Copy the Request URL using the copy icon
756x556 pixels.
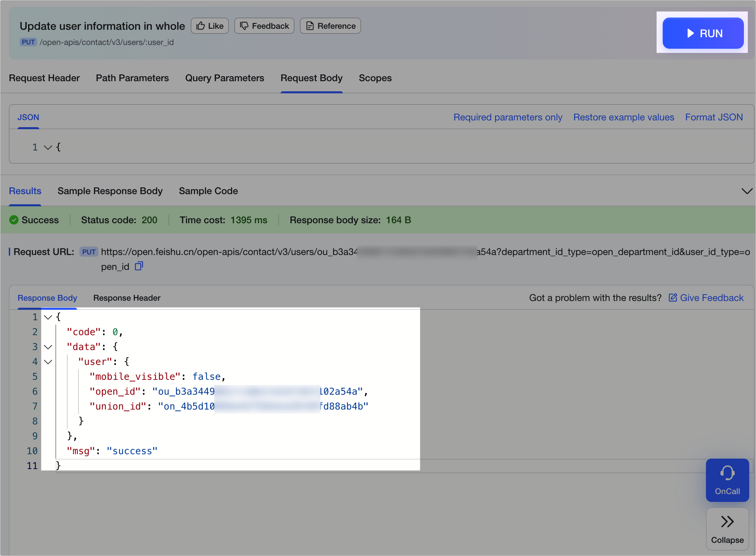point(139,267)
